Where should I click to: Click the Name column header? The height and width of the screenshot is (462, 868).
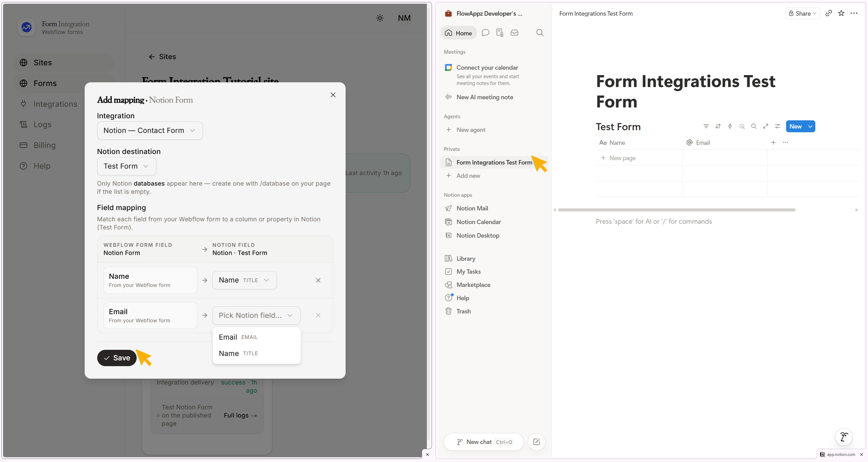tap(639, 143)
